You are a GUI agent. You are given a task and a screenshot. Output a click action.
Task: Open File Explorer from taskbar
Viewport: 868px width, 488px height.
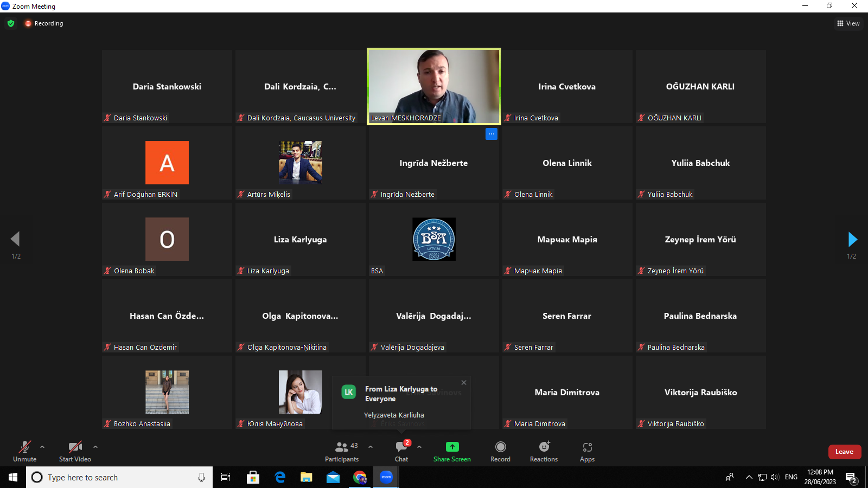pos(307,477)
